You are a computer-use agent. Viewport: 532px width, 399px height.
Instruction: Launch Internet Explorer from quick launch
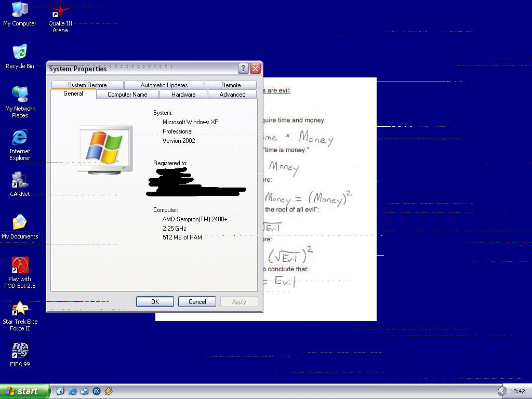(x=72, y=391)
